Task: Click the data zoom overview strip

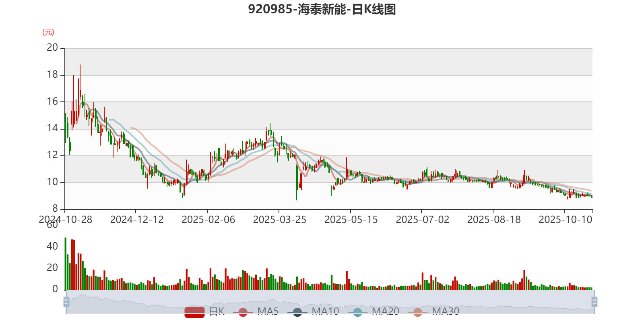Action: [x=330, y=301]
